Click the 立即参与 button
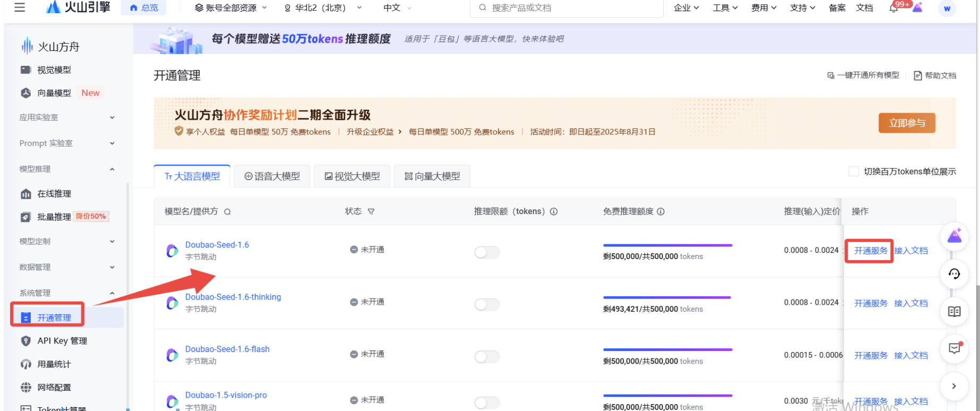Image resolution: width=980 pixels, height=411 pixels. tap(907, 123)
